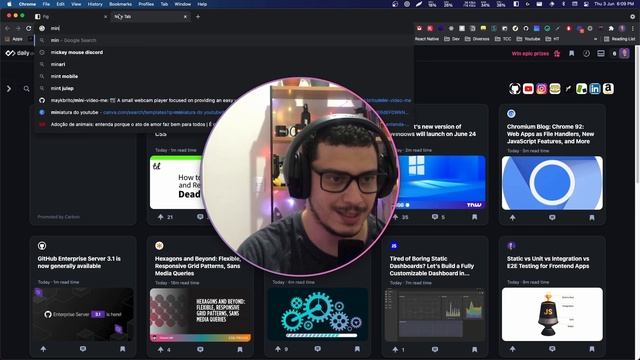
Task: Open the Youtube bookmarks folder
Action: click(x=528, y=39)
